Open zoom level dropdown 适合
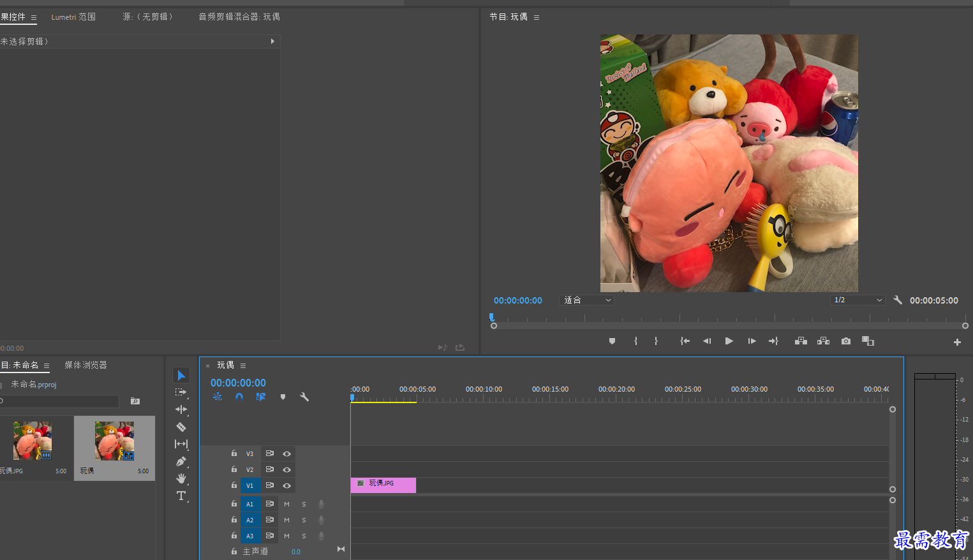 coord(587,300)
